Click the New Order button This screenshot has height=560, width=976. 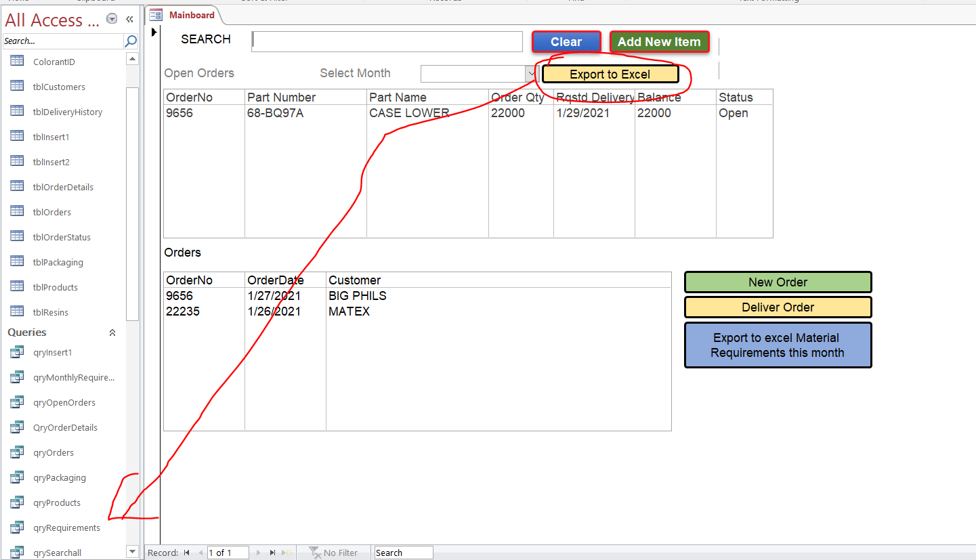coord(778,282)
